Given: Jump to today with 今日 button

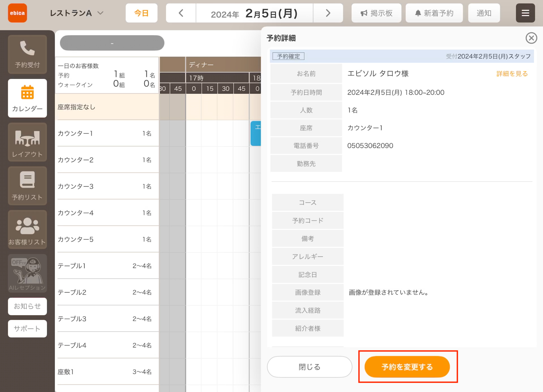Looking at the screenshot, I should (x=141, y=13).
